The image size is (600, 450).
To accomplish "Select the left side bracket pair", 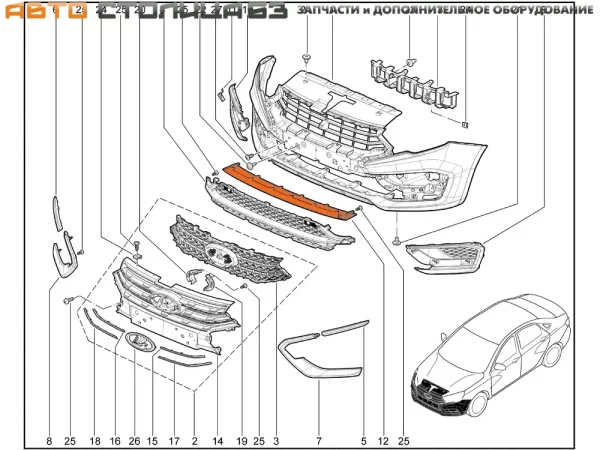I will coord(65,240).
